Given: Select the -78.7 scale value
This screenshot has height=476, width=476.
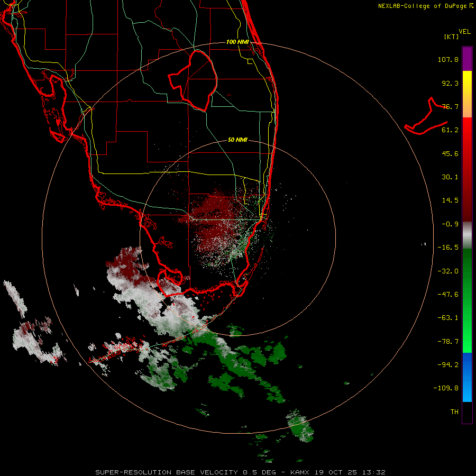Looking at the screenshot, I should tap(448, 342).
